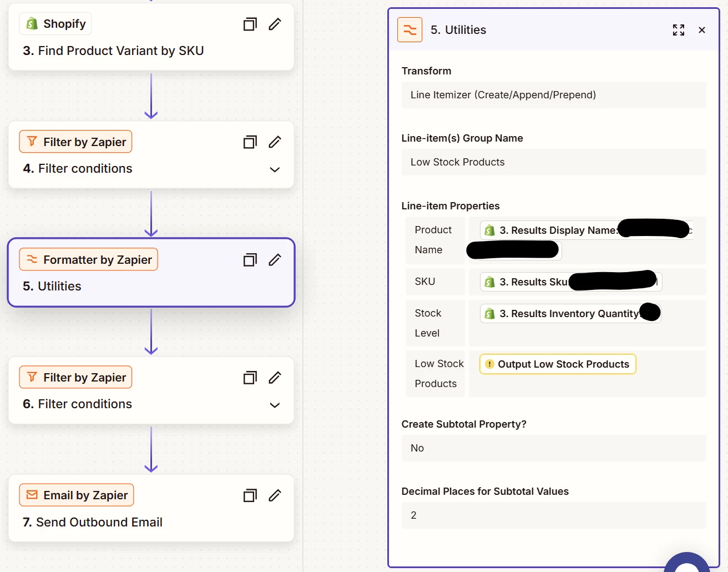728x572 pixels.
Task: Select the 3. Find Product Variant by SKU title
Action: tap(113, 51)
